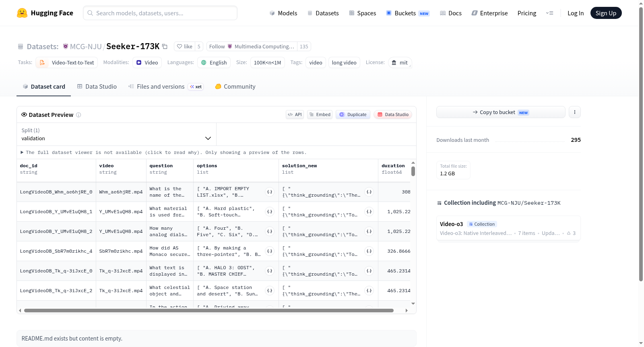
Task: Select the video tag
Action: pyautogui.click(x=316, y=62)
